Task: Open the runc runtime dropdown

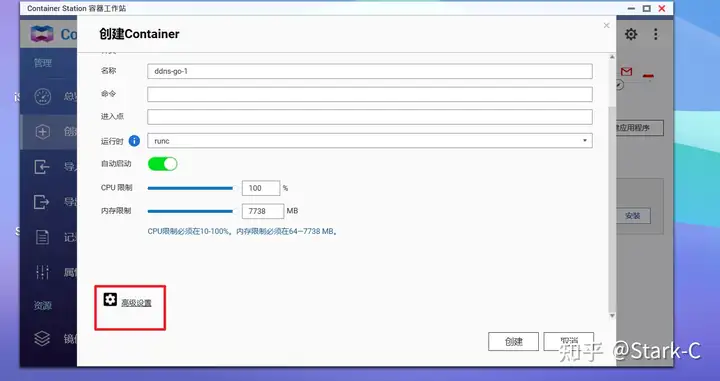Action: [x=370, y=140]
